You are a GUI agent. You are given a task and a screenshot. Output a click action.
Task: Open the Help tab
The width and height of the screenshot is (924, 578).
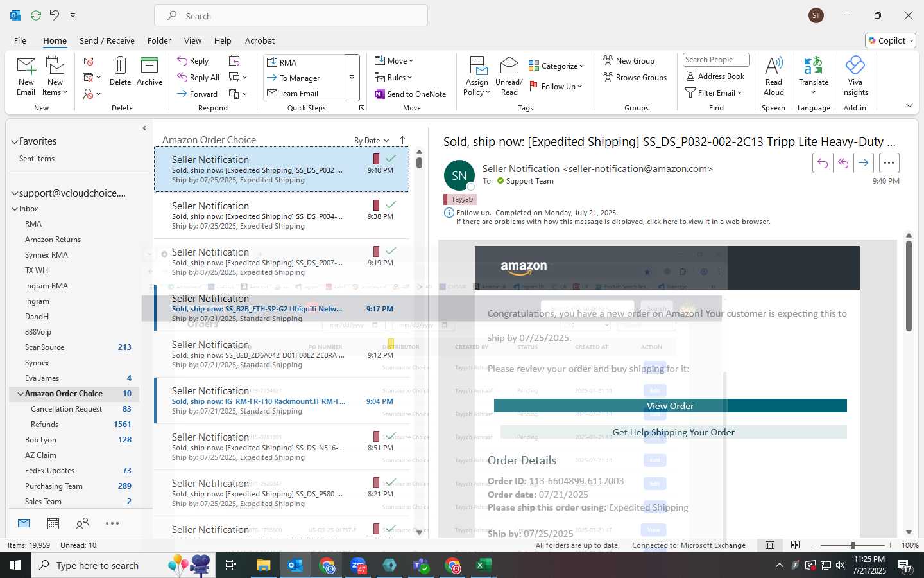coord(223,40)
